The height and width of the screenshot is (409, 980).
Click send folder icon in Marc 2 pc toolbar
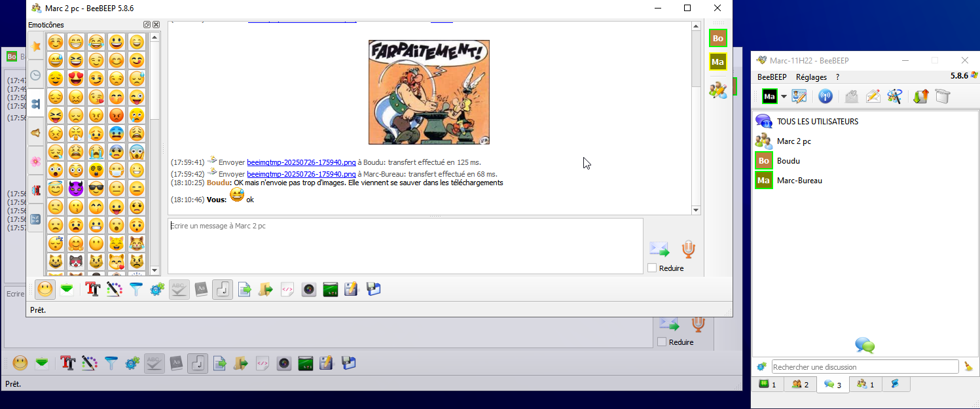(266, 289)
